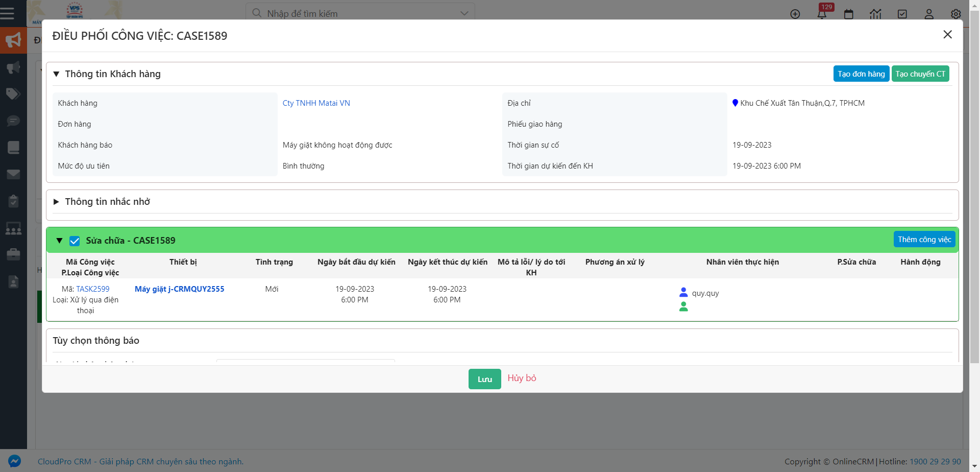Click the P.Sửa chữa column header

856,262
